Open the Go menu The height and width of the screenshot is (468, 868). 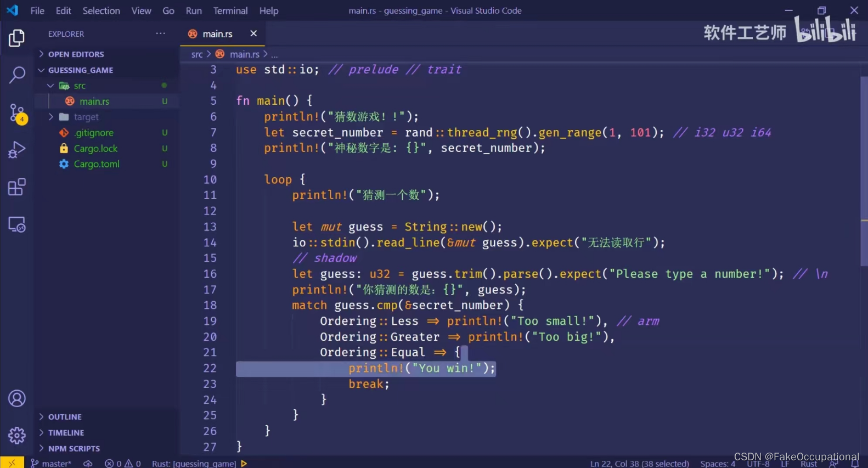tap(168, 10)
